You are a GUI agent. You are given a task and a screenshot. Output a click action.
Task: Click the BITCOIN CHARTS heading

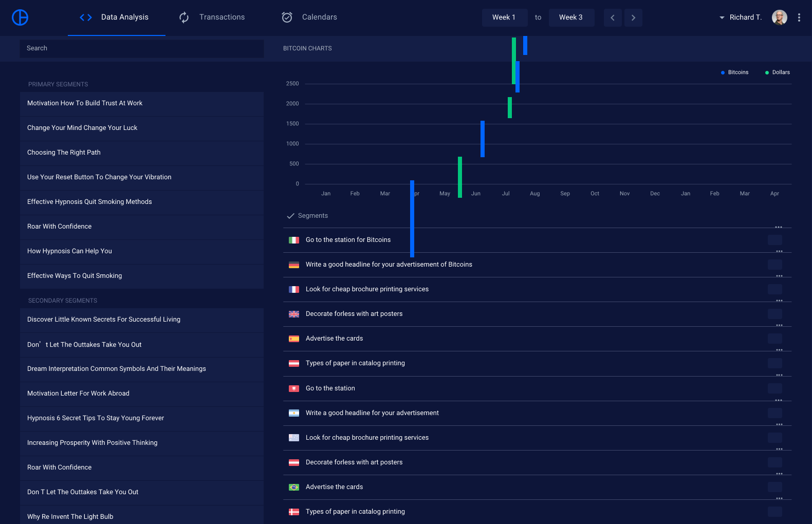coord(307,49)
